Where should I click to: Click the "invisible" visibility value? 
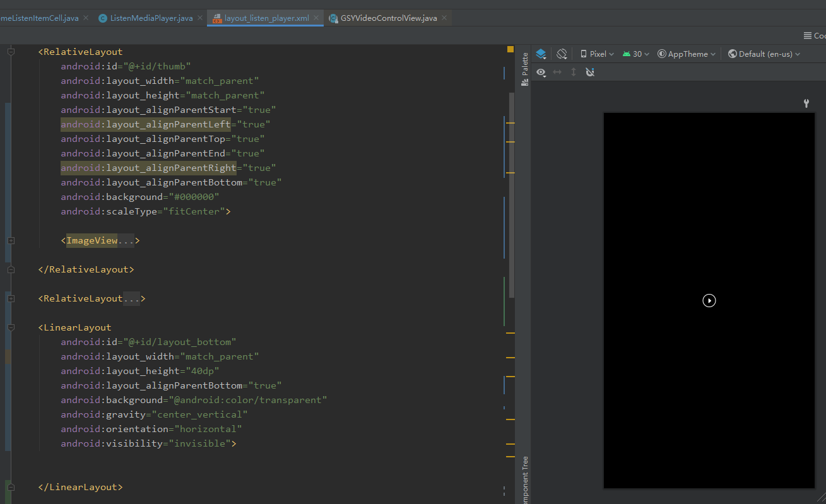tap(199, 443)
